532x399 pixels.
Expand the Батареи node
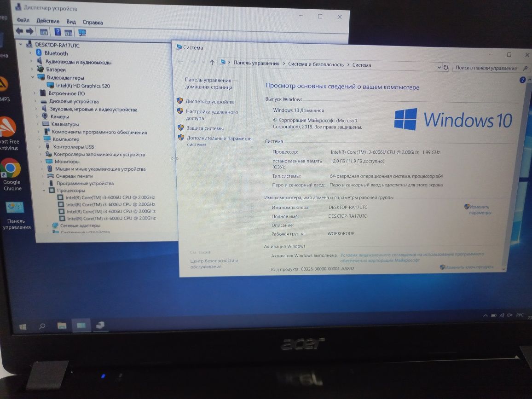32,69
